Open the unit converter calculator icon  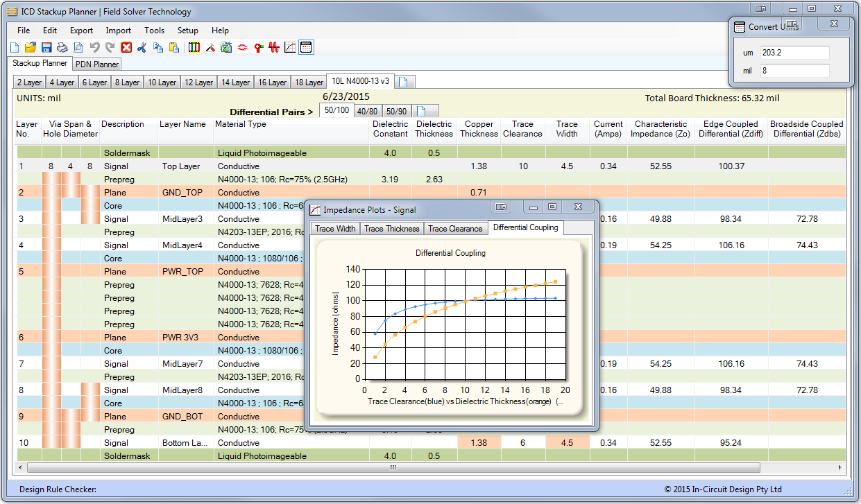tap(306, 47)
